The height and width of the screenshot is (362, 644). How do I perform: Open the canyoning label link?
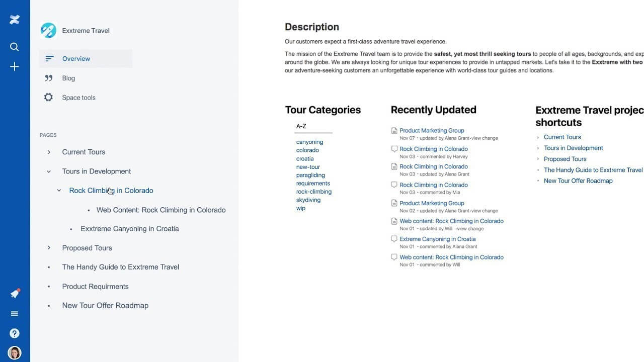pos(309,142)
